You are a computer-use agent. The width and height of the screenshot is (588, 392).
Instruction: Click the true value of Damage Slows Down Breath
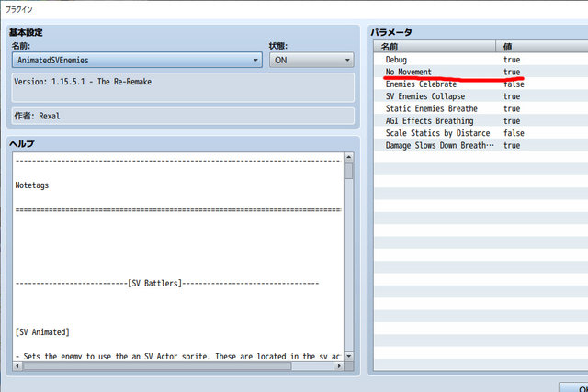(512, 145)
